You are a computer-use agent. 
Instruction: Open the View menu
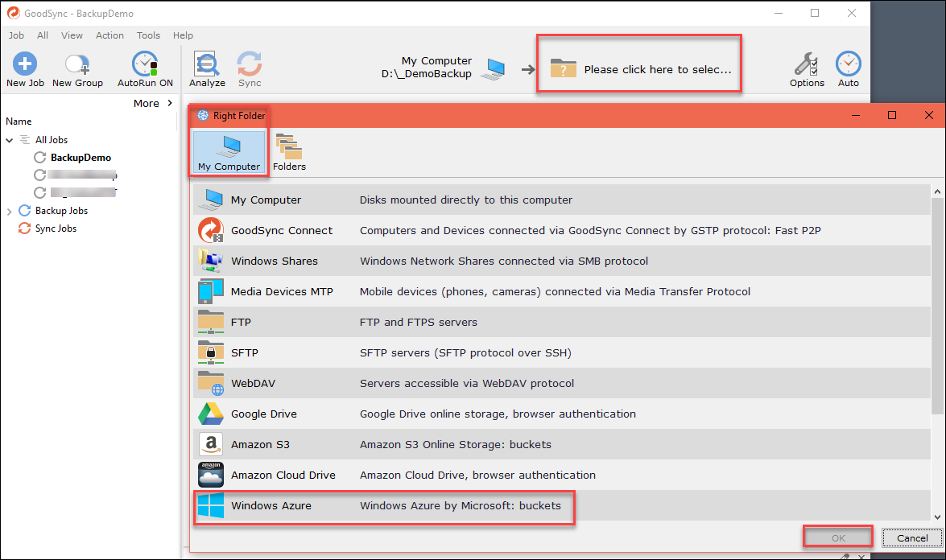(72, 35)
